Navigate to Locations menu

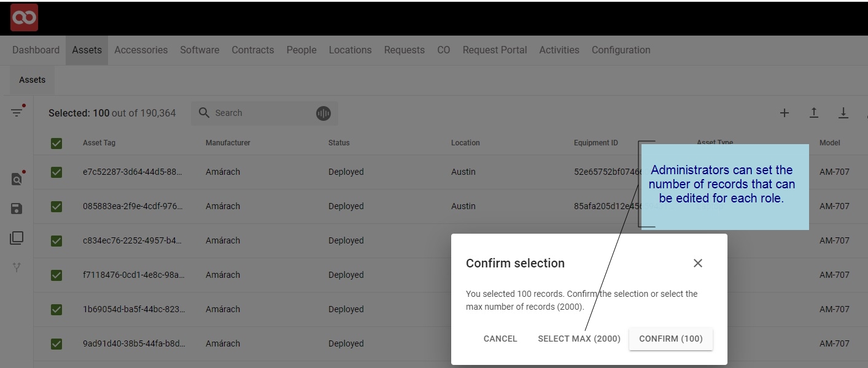350,50
